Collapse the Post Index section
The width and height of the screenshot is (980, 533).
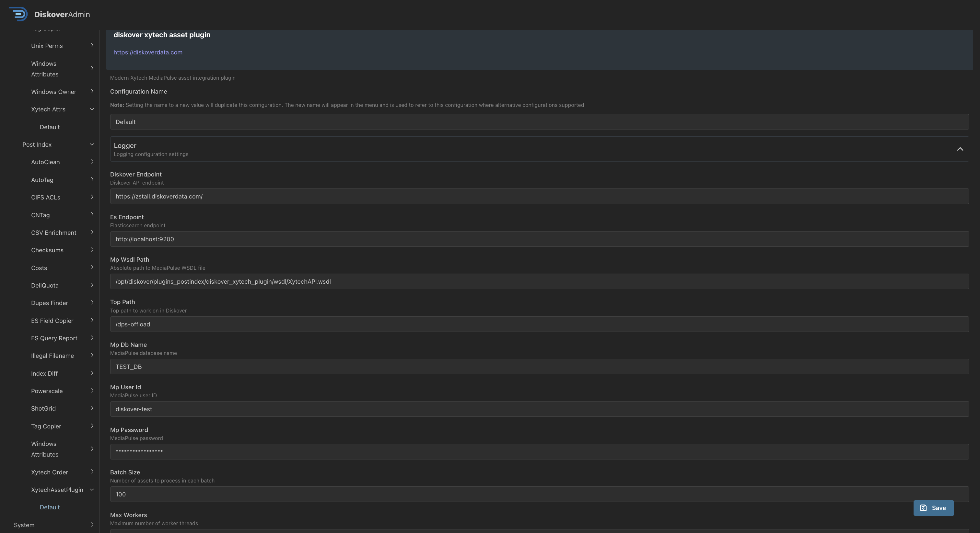(58, 144)
